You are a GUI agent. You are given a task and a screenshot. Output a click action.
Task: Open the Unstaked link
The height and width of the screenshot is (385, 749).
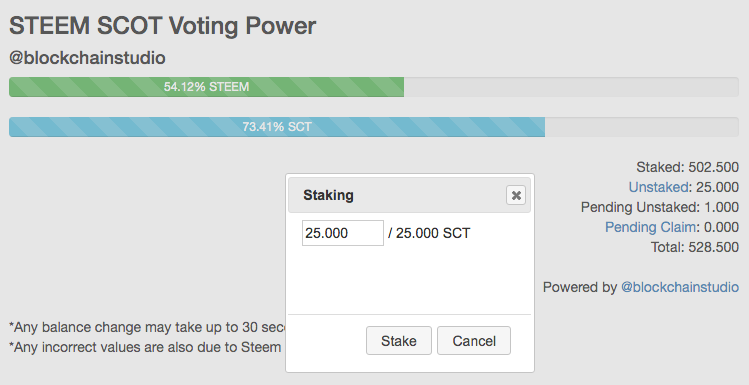click(658, 187)
